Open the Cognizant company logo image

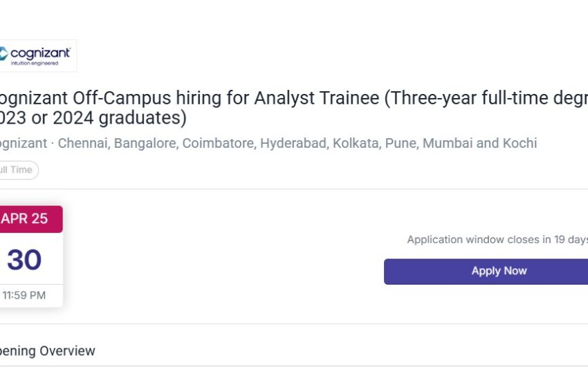pyautogui.click(x=38, y=56)
